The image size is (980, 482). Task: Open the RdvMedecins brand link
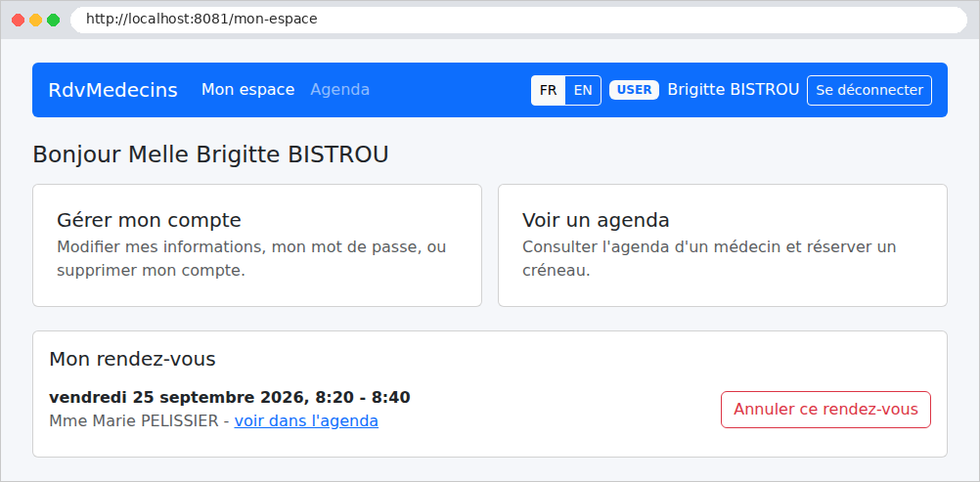[x=112, y=90]
